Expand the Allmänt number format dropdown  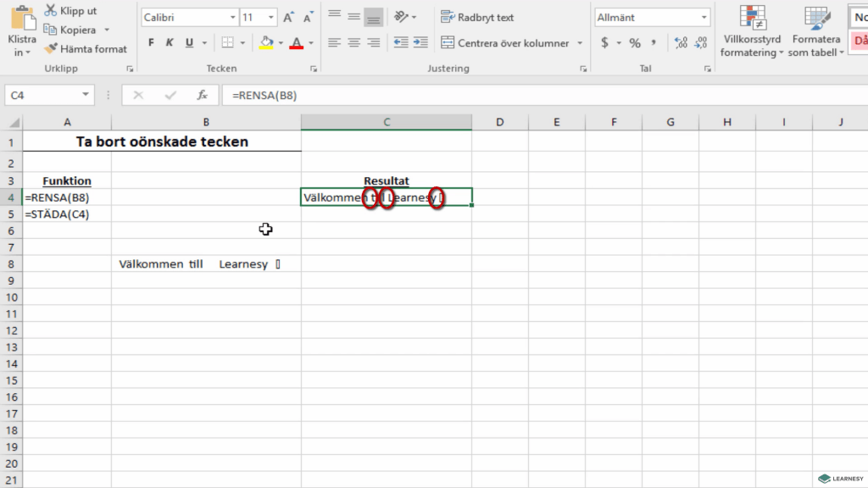point(704,18)
